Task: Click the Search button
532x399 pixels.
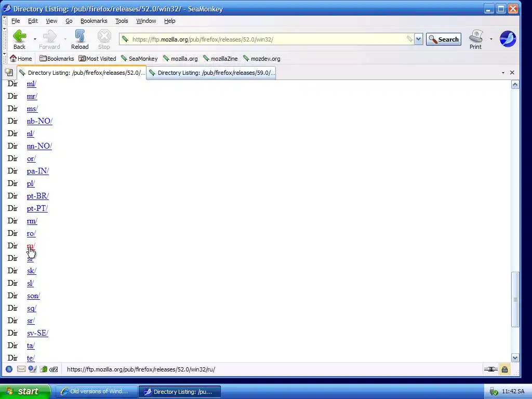Action: pos(444,39)
